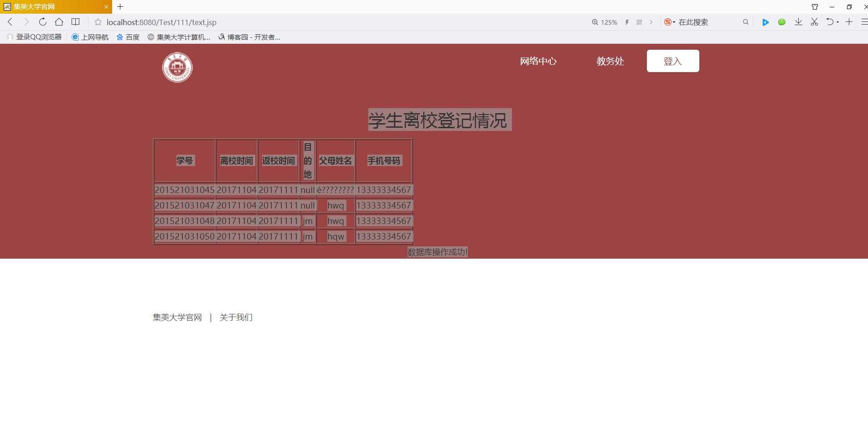Open the blue video play icon
The image size is (868, 422).
coord(765,22)
